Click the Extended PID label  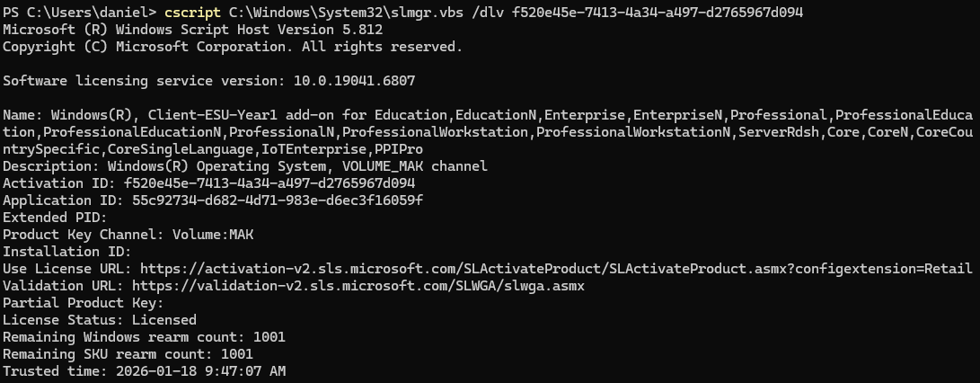click(55, 217)
